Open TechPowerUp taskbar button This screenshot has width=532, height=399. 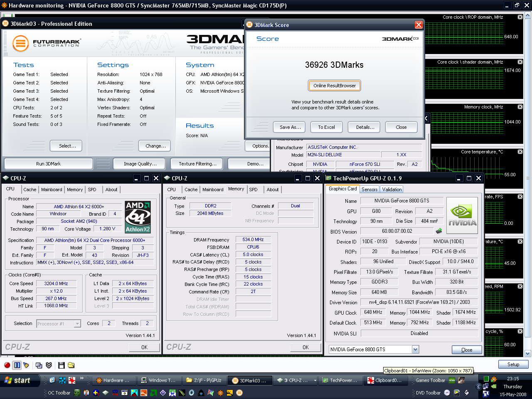[340, 380]
